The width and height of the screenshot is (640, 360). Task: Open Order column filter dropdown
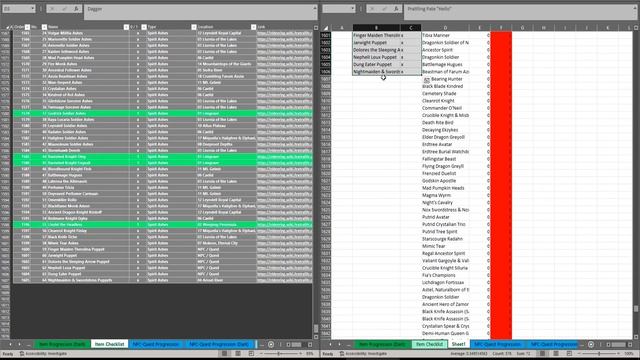(x=27, y=27)
